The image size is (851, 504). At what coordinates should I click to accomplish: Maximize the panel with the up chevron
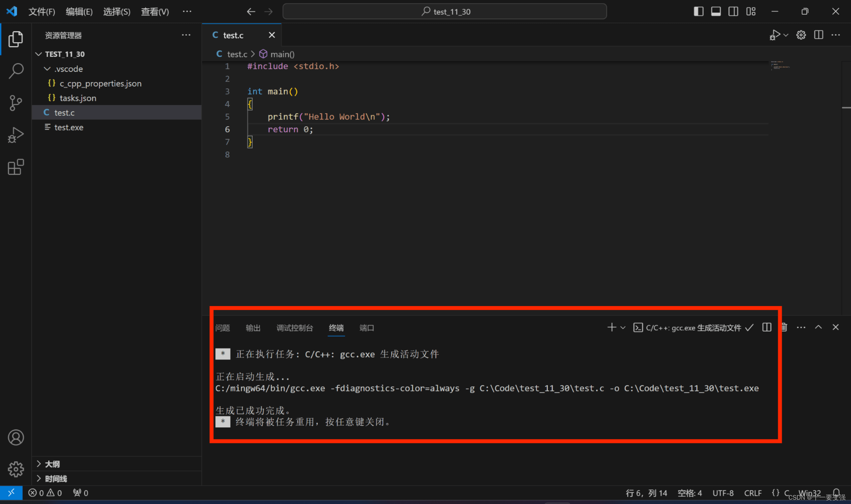(818, 327)
